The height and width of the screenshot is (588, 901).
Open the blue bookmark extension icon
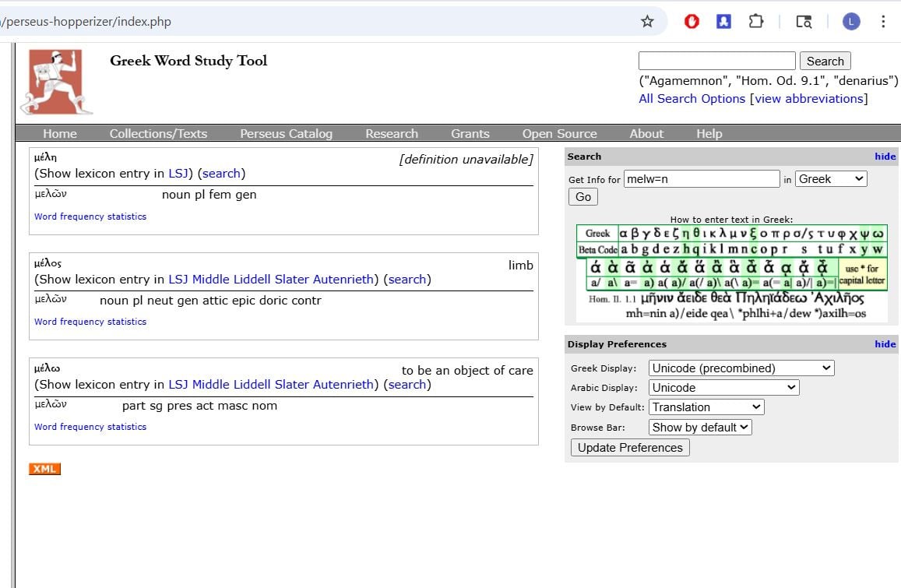723,22
